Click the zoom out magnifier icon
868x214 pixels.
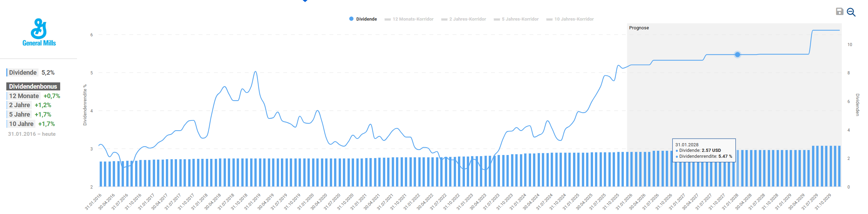coord(851,12)
